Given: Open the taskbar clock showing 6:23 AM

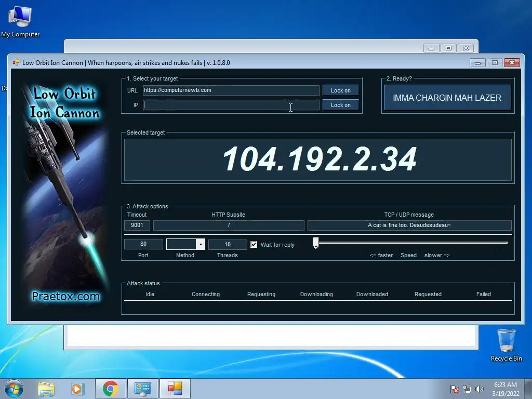Looking at the screenshot, I should point(506,389).
